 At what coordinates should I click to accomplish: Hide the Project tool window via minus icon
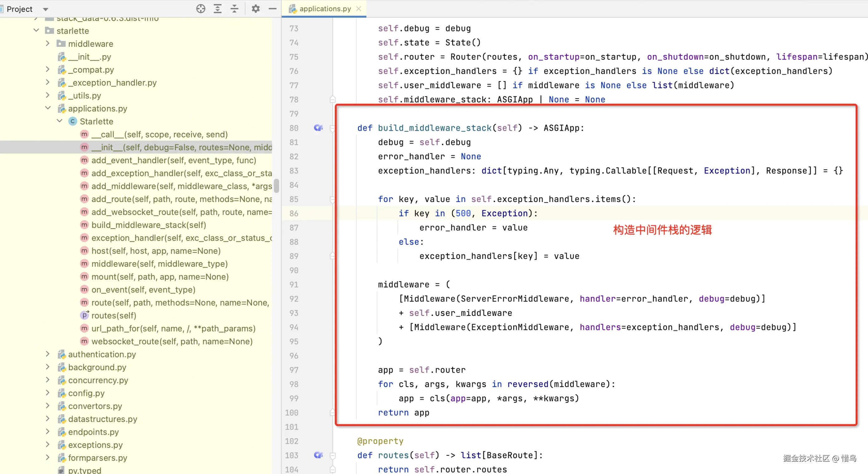point(272,9)
